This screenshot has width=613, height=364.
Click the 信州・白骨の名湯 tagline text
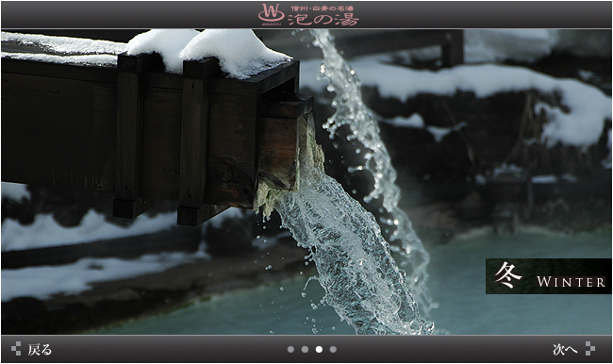point(323,8)
